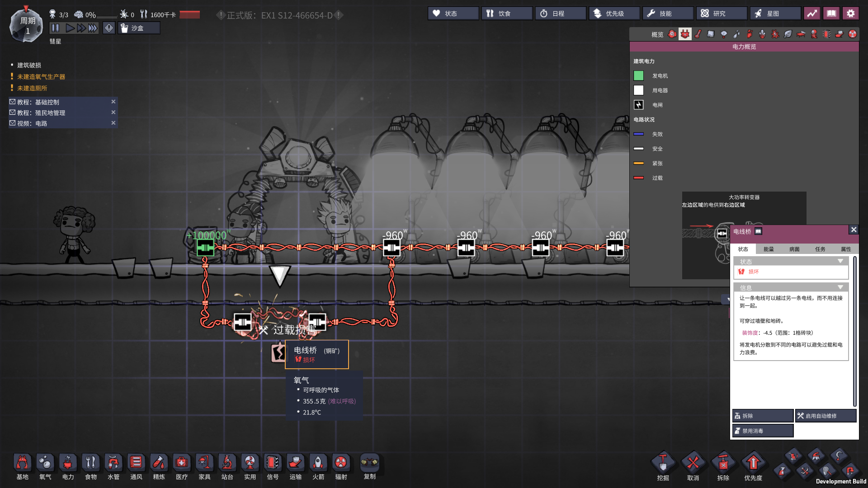
Task: Activate the power overlay icon
Action: [x=685, y=34]
